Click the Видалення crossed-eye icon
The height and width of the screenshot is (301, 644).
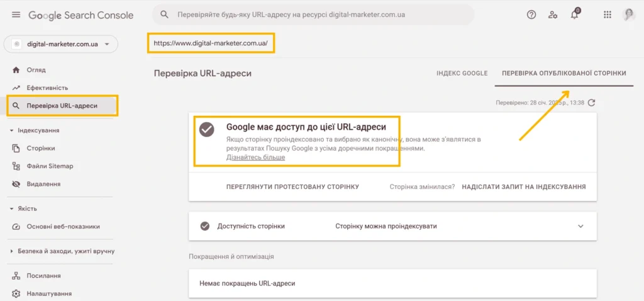point(16,185)
